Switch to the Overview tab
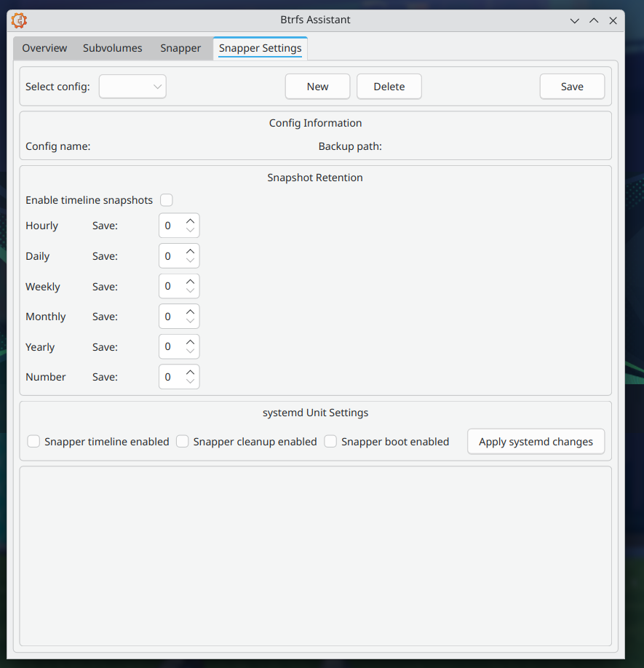 (x=44, y=48)
